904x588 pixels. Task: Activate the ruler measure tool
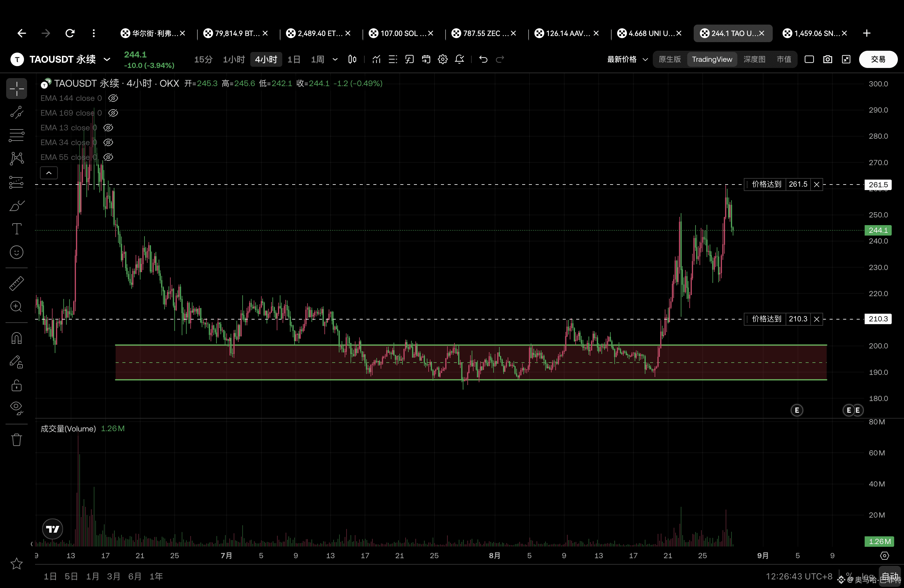pyautogui.click(x=16, y=283)
